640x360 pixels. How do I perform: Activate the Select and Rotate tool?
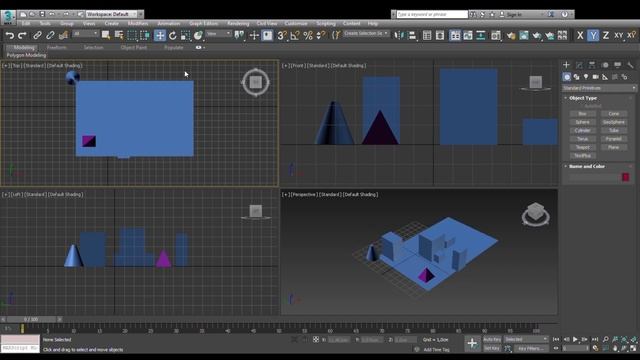click(x=173, y=36)
